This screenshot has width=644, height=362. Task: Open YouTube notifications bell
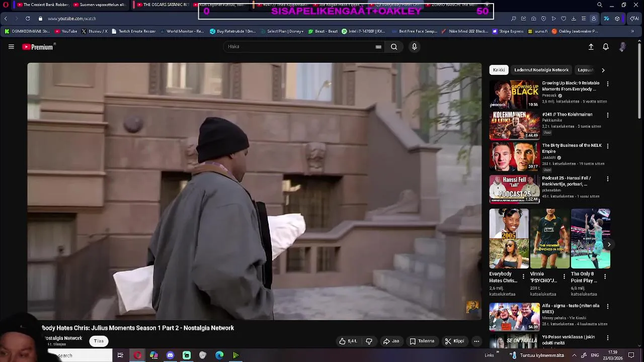pyautogui.click(x=606, y=47)
